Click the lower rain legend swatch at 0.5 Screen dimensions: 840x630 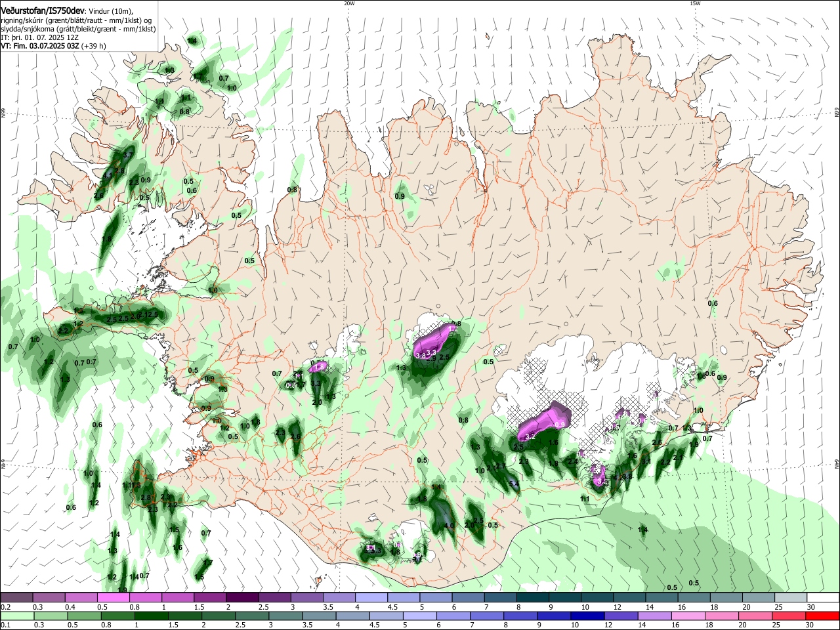(84, 616)
